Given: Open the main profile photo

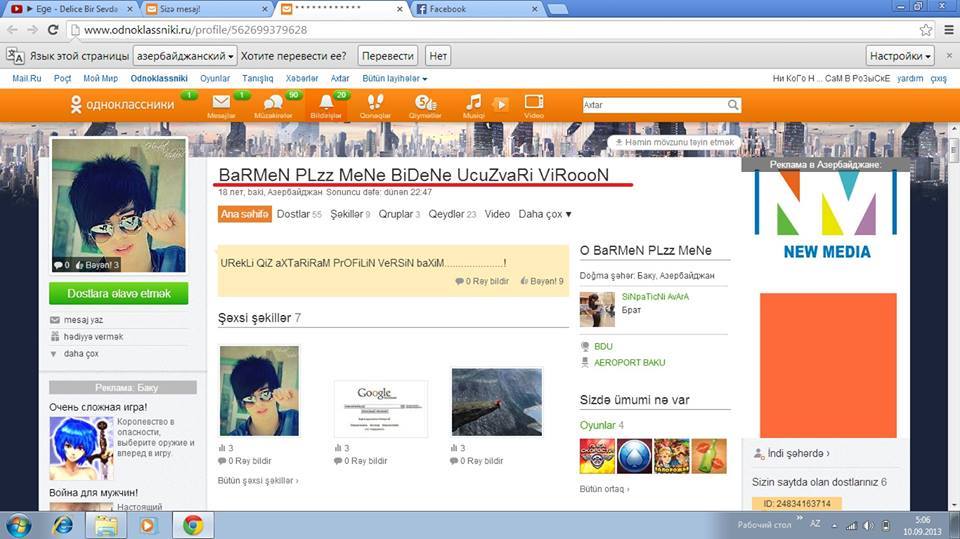Looking at the screenshot, I should point(119,205).
